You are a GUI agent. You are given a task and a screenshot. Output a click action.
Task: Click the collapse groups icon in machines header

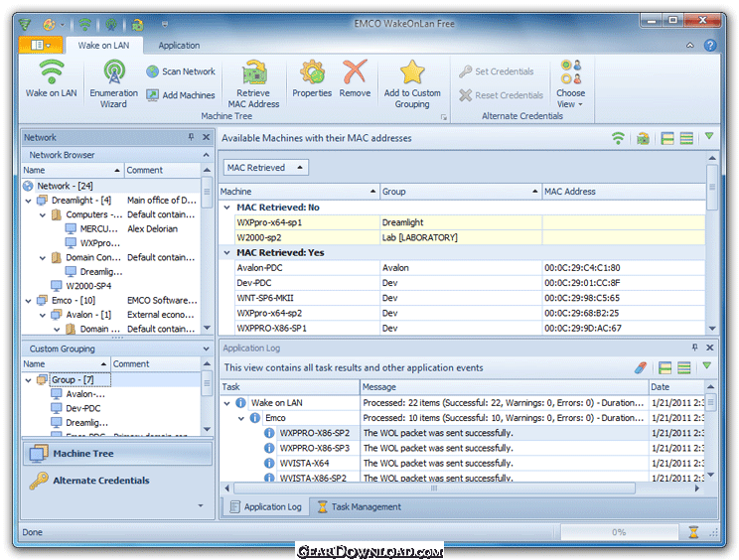pos(686,138)
